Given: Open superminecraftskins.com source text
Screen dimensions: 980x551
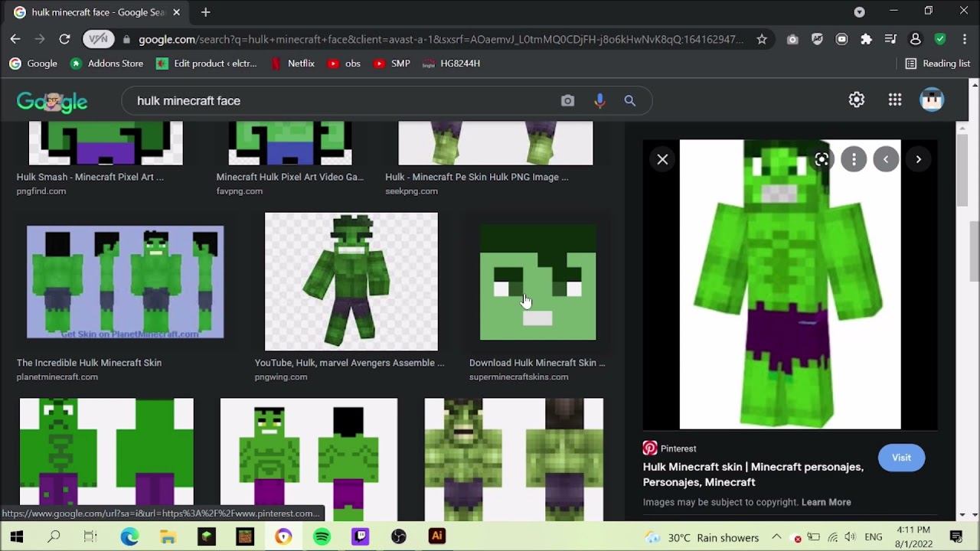Looking at the screenshot, I should click(x=518, y=377).
